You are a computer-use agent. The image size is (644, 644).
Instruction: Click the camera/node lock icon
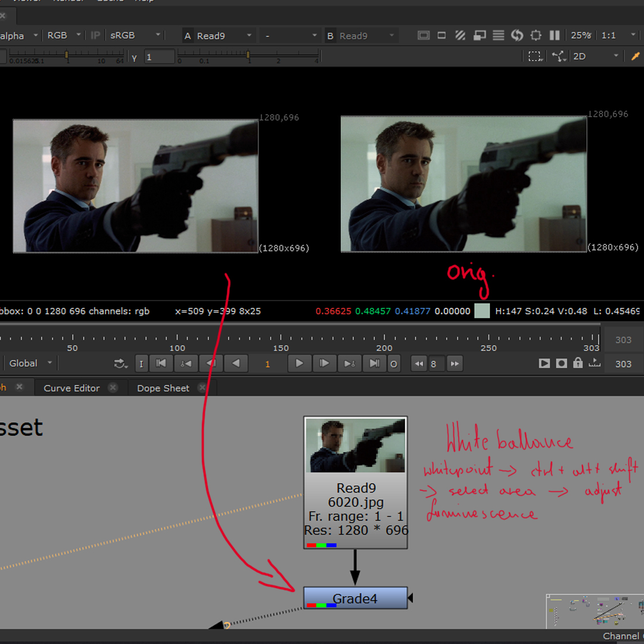coord(559,56)
